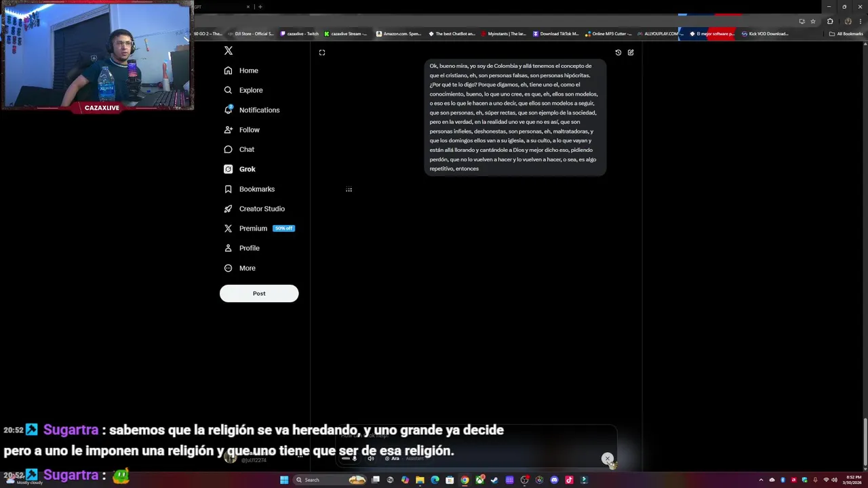Open TikTok from the taskbar
The width and height of the screenshot is (868, 488).
(569, 480)
